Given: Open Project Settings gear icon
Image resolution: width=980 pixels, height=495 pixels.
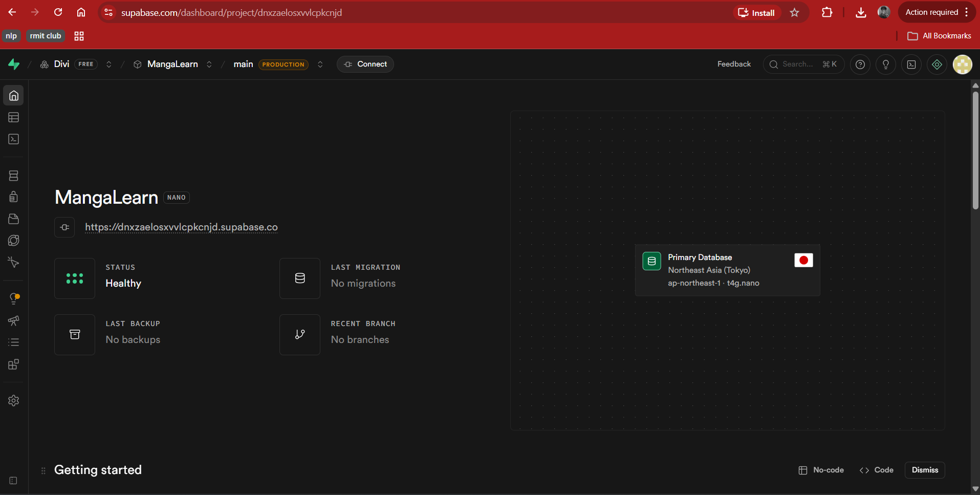Looking at the screenshot, I should (x=14, y=400).
